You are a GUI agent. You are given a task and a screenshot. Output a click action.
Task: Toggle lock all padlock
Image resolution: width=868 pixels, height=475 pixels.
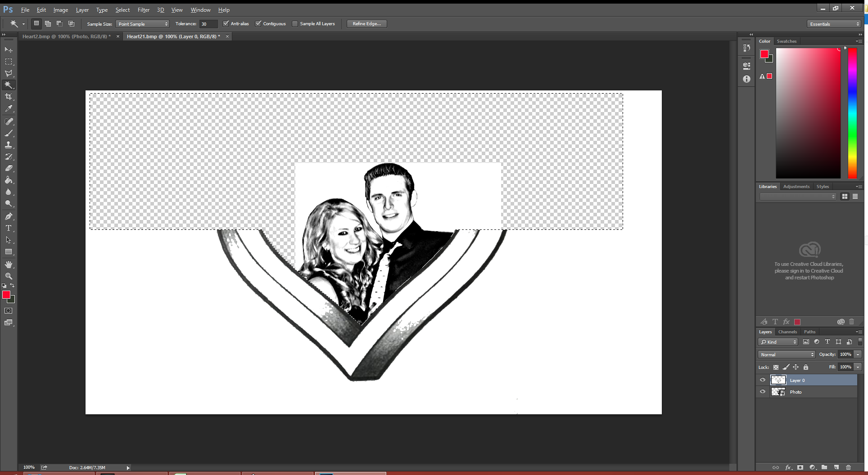click(x=806, y=367)
